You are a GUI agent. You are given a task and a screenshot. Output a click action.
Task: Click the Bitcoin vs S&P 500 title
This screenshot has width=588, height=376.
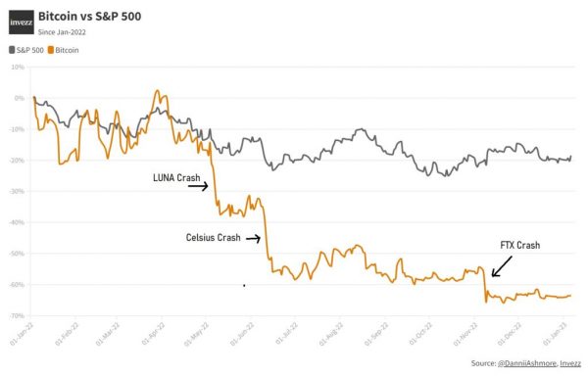[89, 17]
